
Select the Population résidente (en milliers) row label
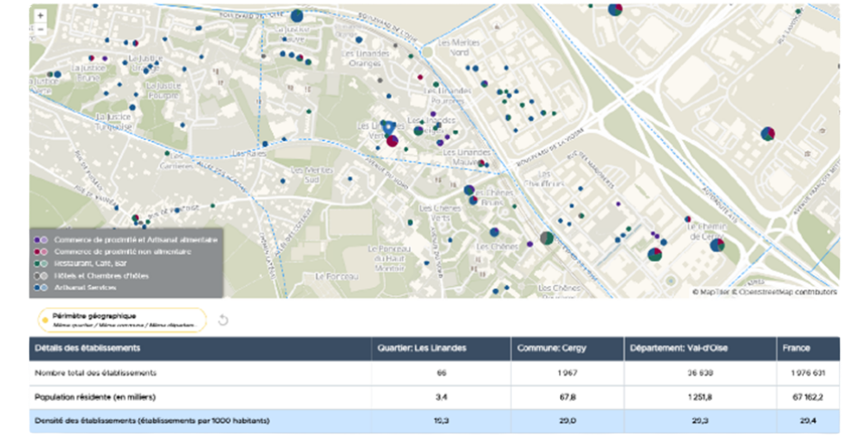(x=95, y=397)
